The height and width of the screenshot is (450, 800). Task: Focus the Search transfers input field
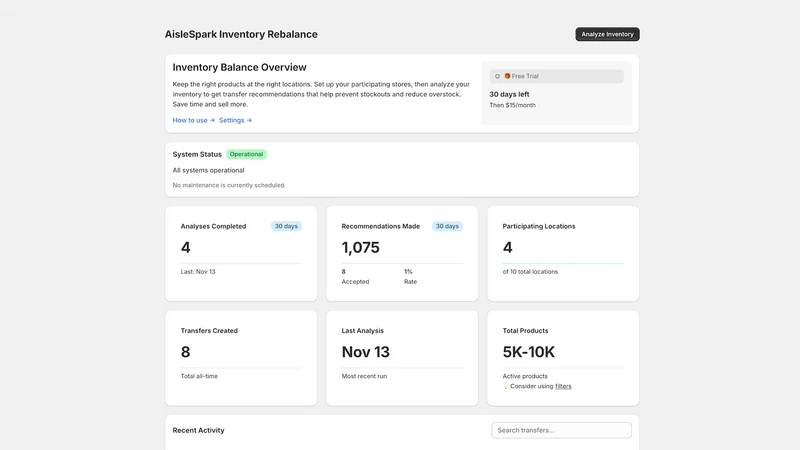561,430
